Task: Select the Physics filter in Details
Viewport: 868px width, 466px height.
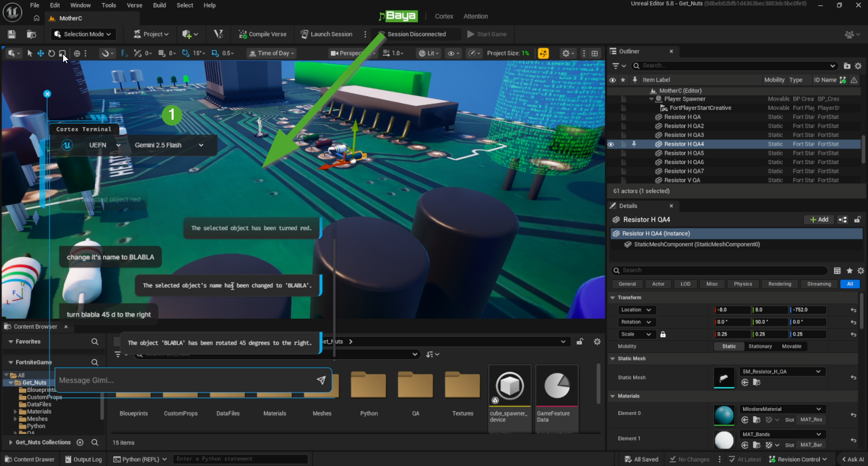Action: (x=743, y=284)
